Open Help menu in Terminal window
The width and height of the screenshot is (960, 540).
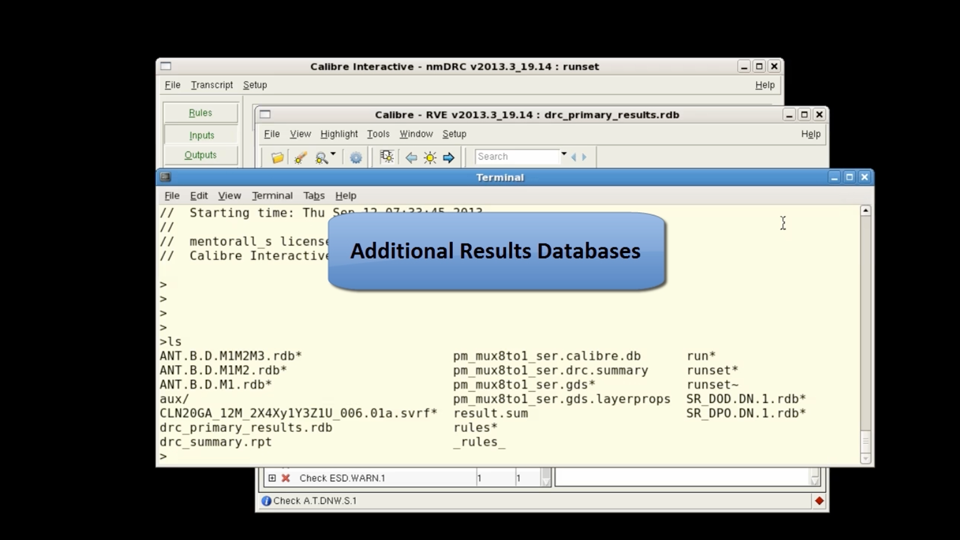click(x=345, y=196)
